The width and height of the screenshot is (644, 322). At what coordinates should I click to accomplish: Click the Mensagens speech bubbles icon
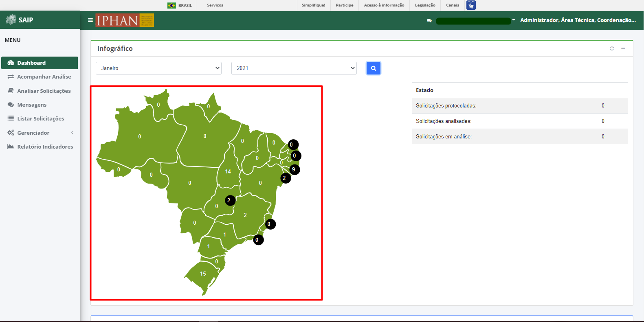tap(11, 105)
